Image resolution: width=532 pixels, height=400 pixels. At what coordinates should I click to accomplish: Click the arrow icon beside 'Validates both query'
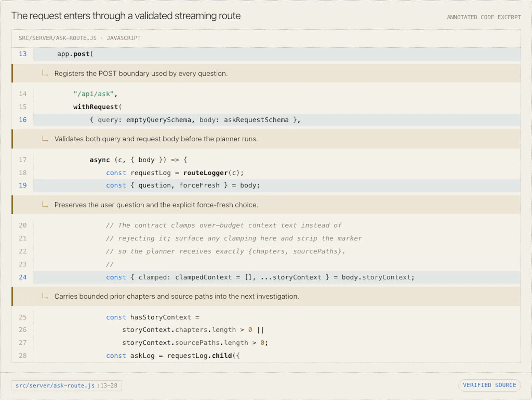point(45,139)
